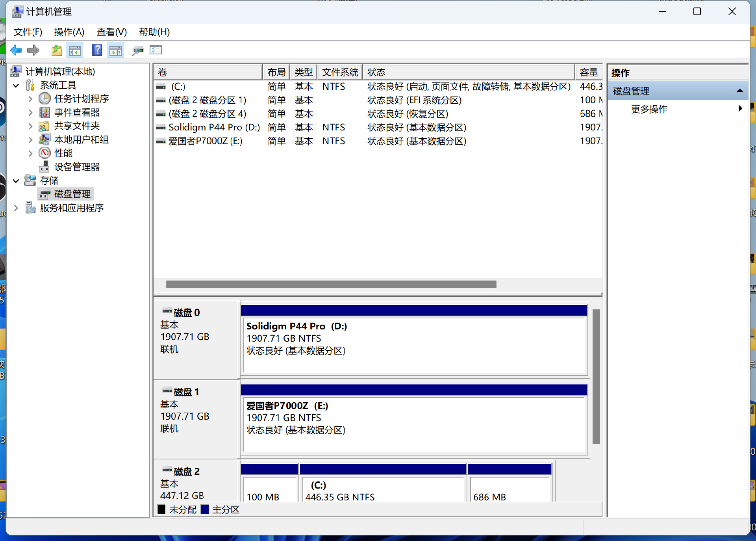The width and height of the screenshot is (756, 541).
Task: Open Device Manager in the tree
Action: tap(77, 167)
